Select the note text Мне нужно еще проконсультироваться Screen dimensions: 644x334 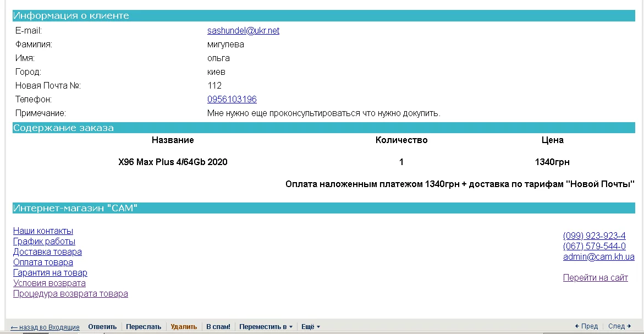click(x=323, y=113)
